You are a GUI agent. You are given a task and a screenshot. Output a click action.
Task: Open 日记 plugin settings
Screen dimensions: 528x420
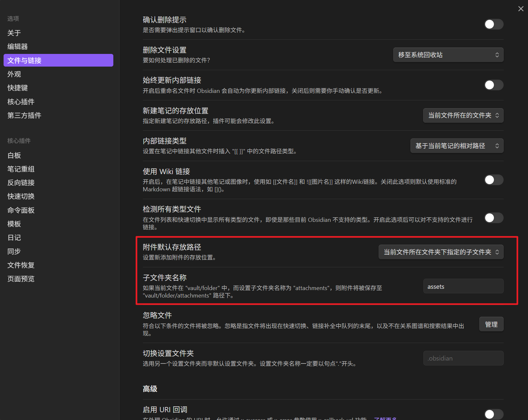click(x=58, y=237)
